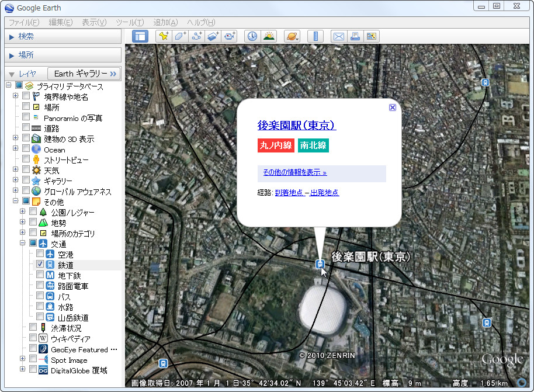Click the 空港 airport layer icon
Screen dimensions: 534x392
tap(50, 254)
